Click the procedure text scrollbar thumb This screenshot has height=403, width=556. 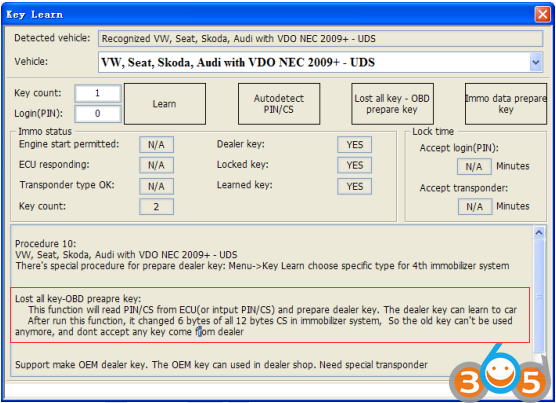[539, 296]
